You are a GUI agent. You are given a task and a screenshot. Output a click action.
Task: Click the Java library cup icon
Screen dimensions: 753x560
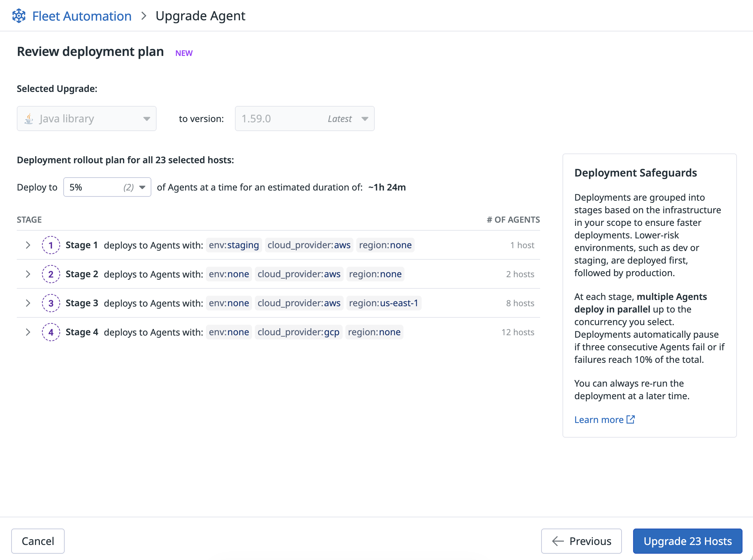coord(29,119)
